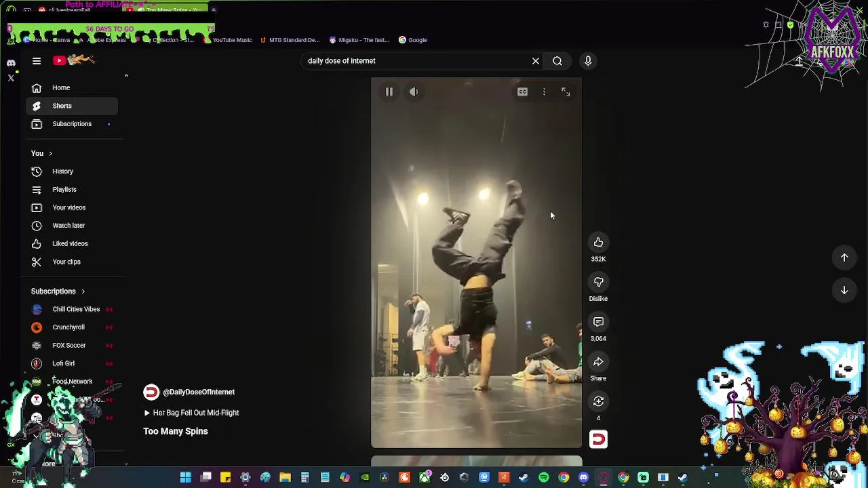Open @DailyDoseOfInternet channel link
The width and height of the screenshot is (868, 488).
pos(199,392)
